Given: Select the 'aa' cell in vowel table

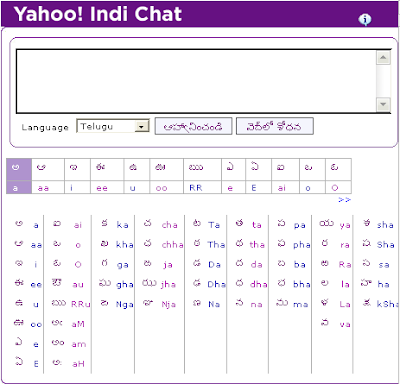Looking at the screenshot, I should coord(48,188).
